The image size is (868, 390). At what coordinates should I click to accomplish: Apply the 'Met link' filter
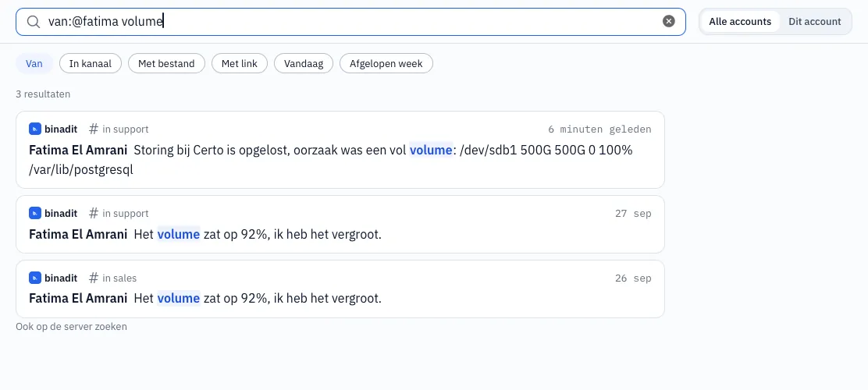[239, 64]
